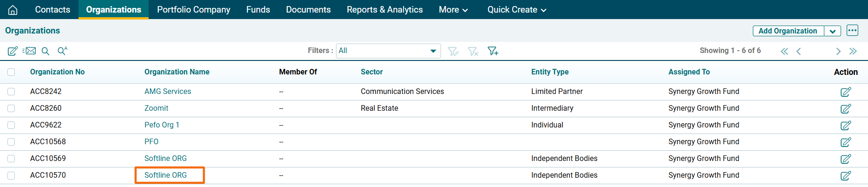
Task: Select the checkbox for ACC10568 row
Action: coord(11,142)
